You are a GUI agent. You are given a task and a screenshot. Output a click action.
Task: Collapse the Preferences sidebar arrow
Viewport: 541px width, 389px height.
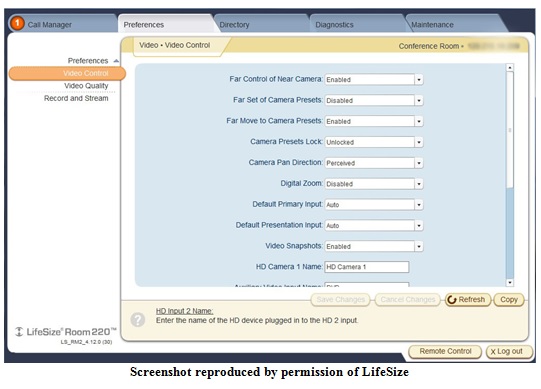pos(116,61)
